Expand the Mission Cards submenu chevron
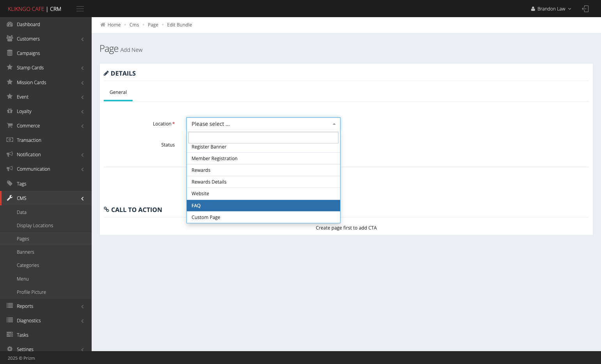 [82, 83]
